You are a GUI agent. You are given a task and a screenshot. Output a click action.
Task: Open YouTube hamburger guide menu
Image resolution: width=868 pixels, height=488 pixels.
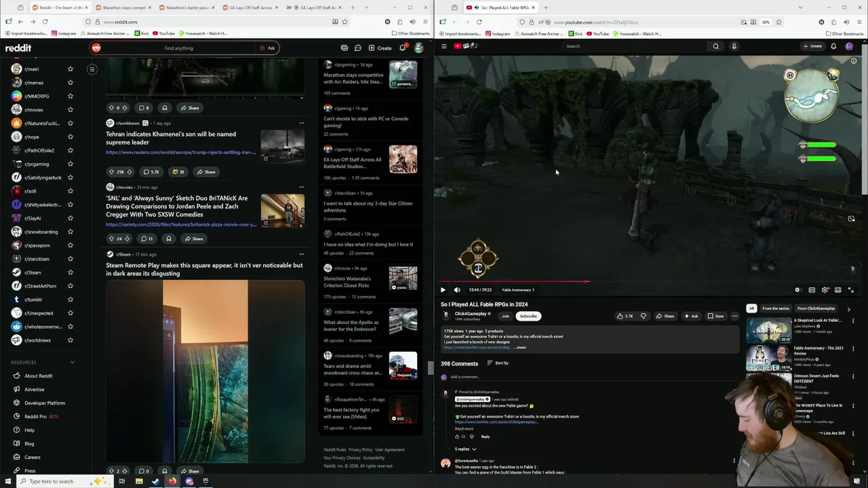444,46
